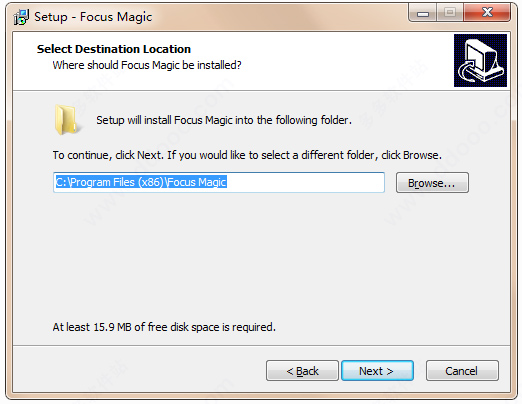Click the 15.9 MB disk space notice
Screen dimensions: 522x404
[164, 327]
